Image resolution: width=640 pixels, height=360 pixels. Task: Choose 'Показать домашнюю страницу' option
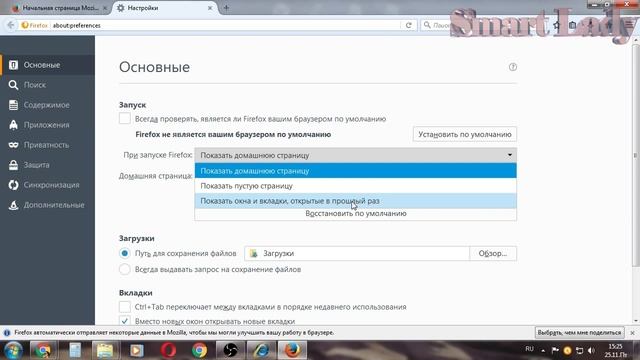[356, 171]
